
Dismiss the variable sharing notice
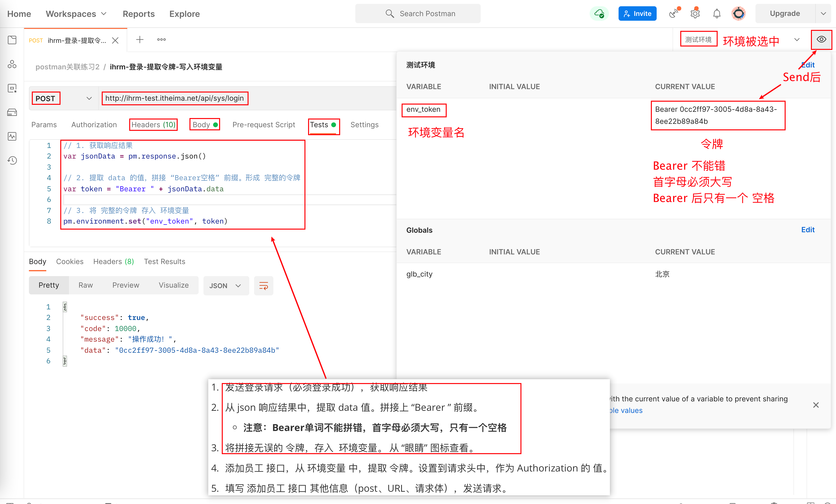[816, 405]
